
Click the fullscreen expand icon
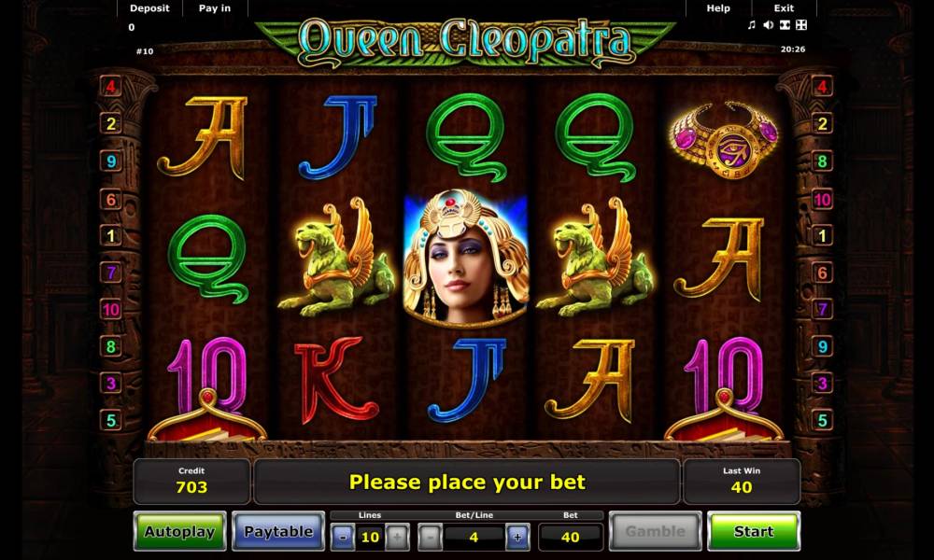[x=801, y=24]
